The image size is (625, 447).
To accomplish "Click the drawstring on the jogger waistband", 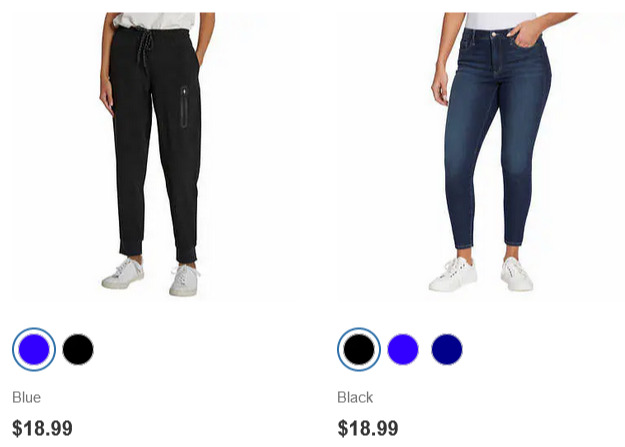I will (145, 50).
